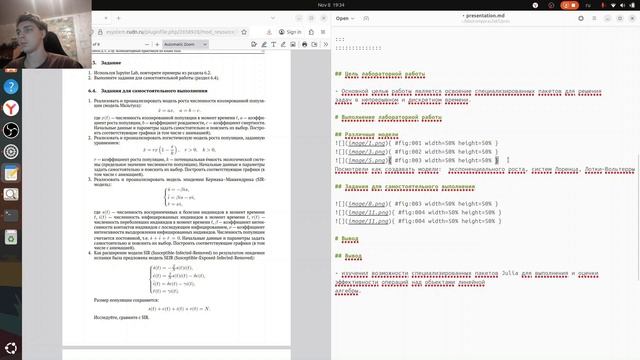Click the Open button in Text Editor
Screen dimensions: 640x360
[x=342, y=18]
